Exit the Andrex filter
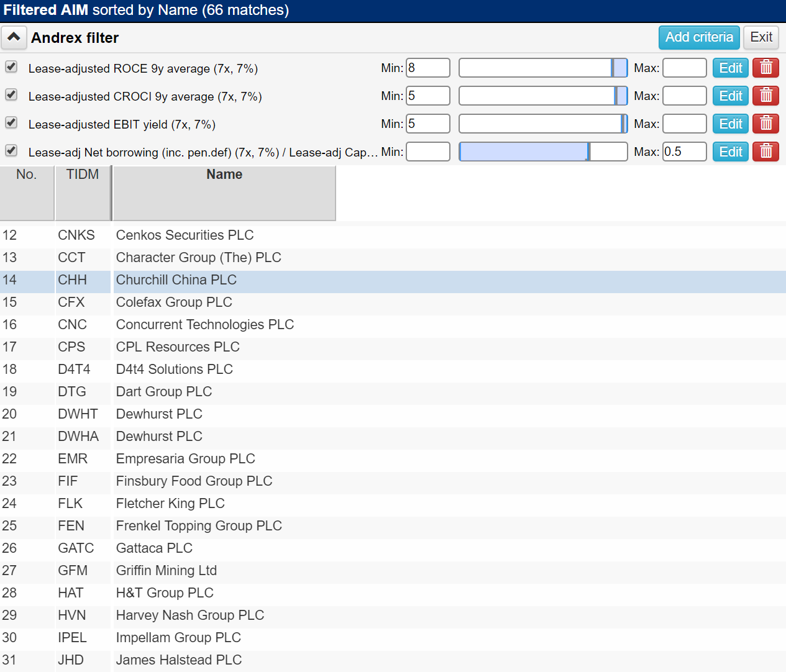Screen dimensions: 786x672 [761, 37]
